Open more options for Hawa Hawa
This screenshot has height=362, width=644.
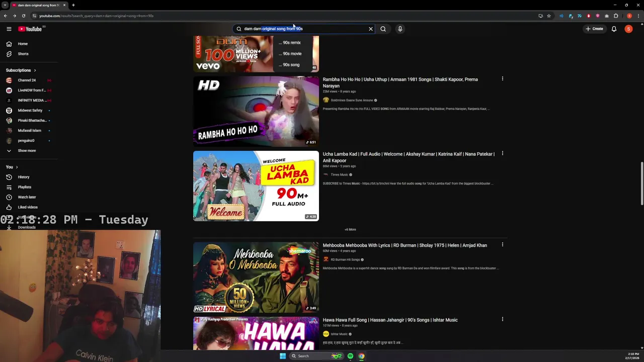coord(502,319)
